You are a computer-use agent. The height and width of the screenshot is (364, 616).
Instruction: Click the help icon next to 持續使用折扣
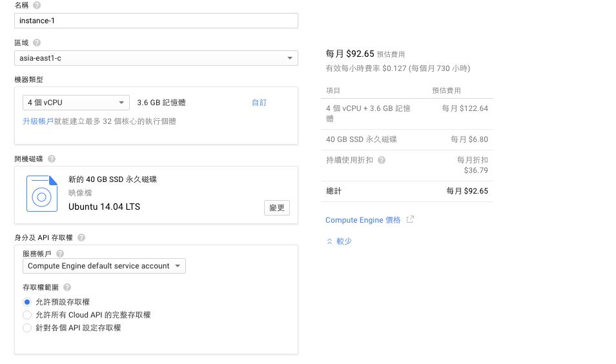[382, 160]
